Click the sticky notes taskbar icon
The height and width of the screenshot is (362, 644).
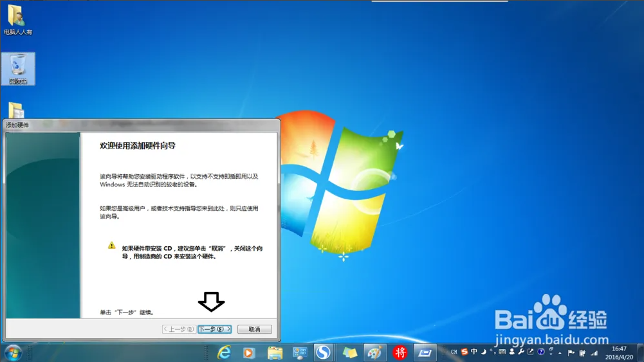(349, 352)
